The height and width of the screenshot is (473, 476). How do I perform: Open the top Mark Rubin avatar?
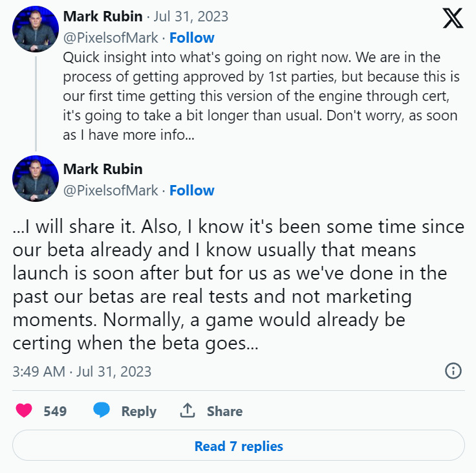click(36, 30)
